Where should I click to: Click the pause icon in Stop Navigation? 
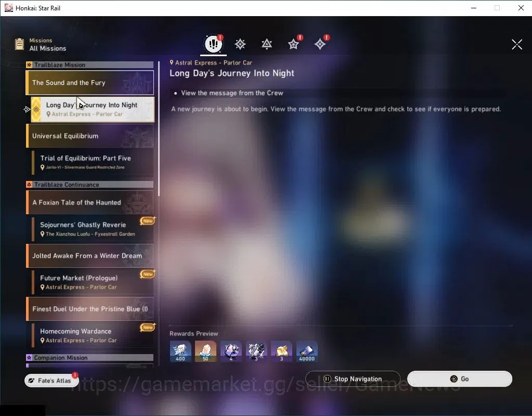pos(328,379)
